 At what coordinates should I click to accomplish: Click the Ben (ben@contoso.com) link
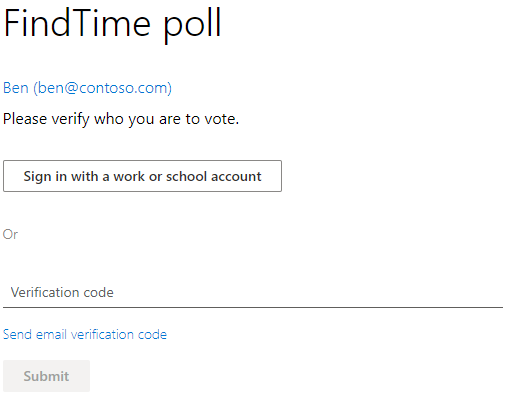(x=87, y=88)
